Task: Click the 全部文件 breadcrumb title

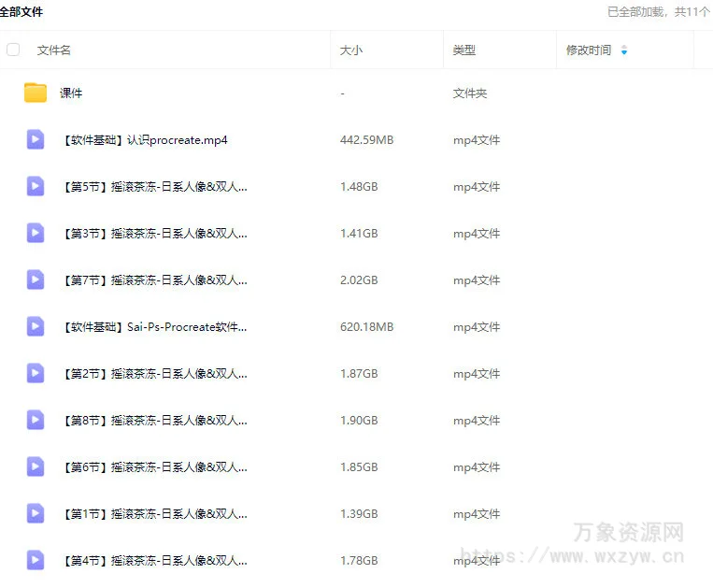Action: pyautogui.click(x=21, y=12)
